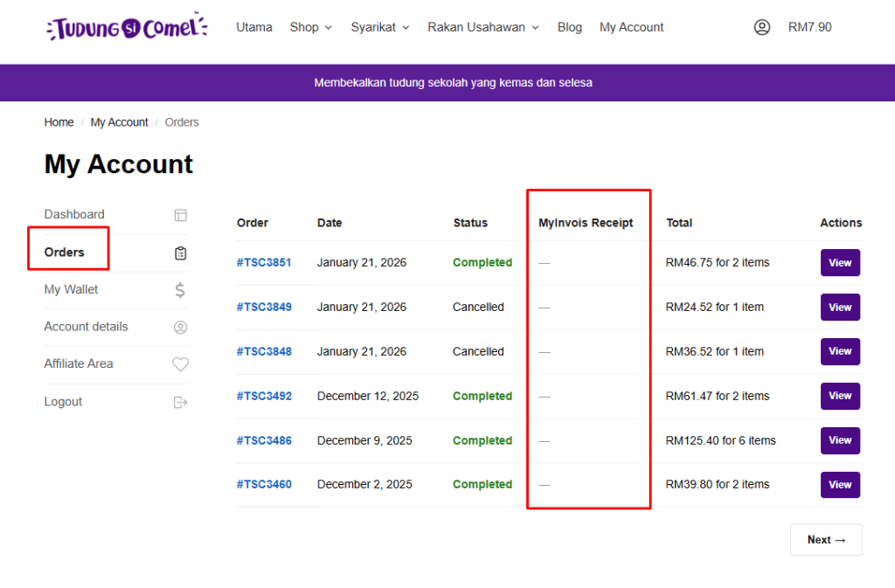
Task: Open the Blog menu item
Action: pos(570,27)
